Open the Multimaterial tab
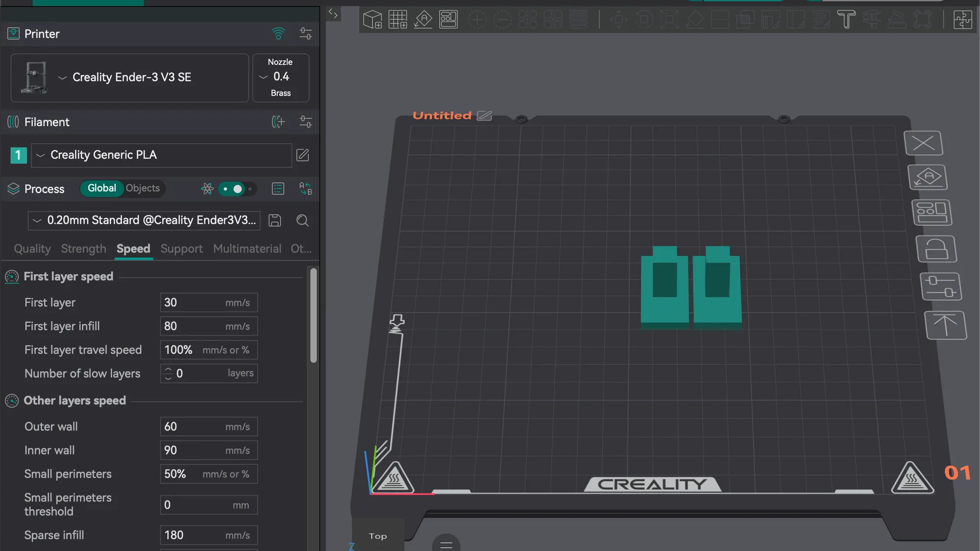Image resolution: width=980 pixels, height=551 pixels. (x=247, y=249)
